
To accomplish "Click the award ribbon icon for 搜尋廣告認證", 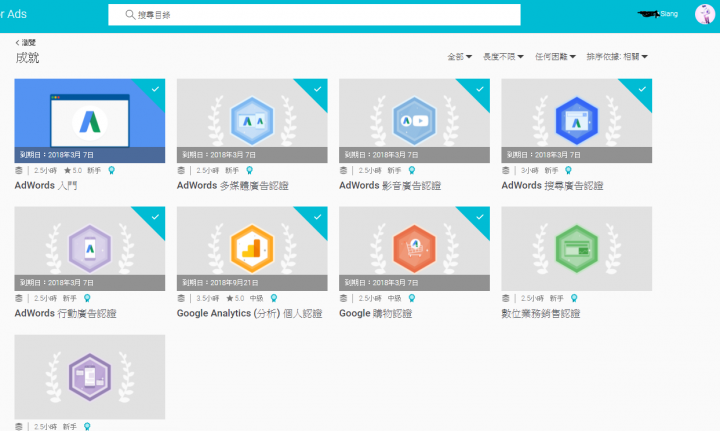I will [x=568, y=170].
